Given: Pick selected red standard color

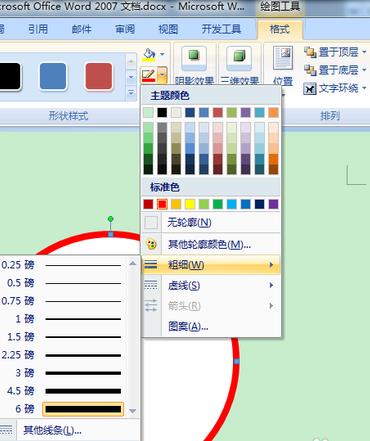Looking at the screenshot, I should click(x=162, y=204).
